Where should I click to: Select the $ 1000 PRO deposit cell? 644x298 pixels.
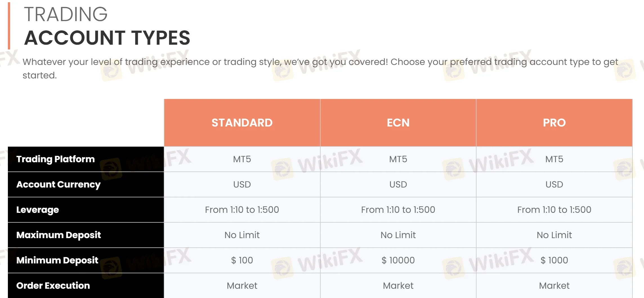tap(554, 260)
